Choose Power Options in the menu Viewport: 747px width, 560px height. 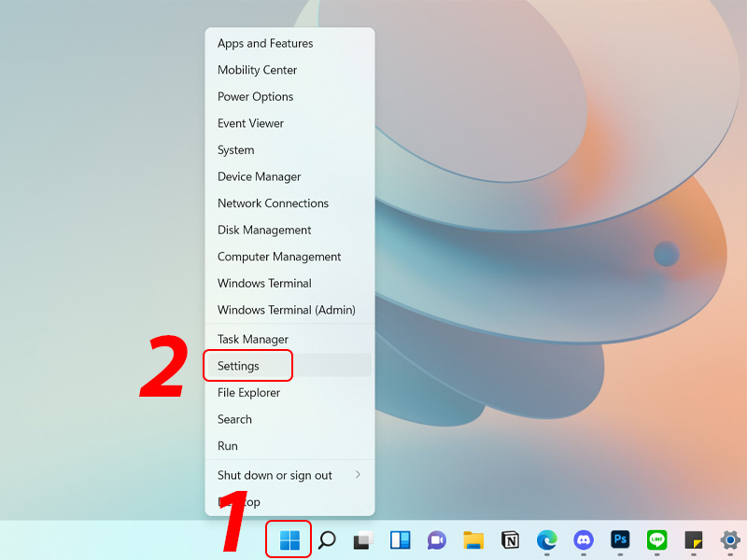pos(289,97)
